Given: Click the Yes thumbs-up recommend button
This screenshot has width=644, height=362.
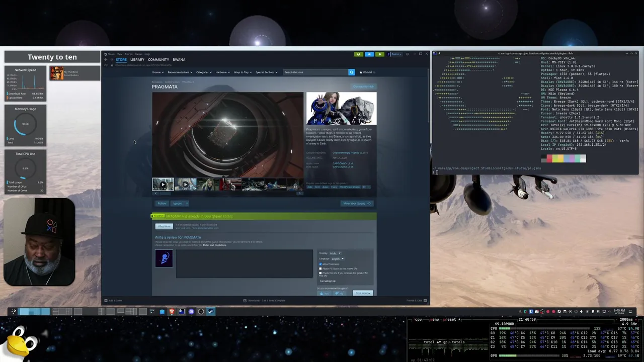Looking at the screenshot, I should pos(325,293).
